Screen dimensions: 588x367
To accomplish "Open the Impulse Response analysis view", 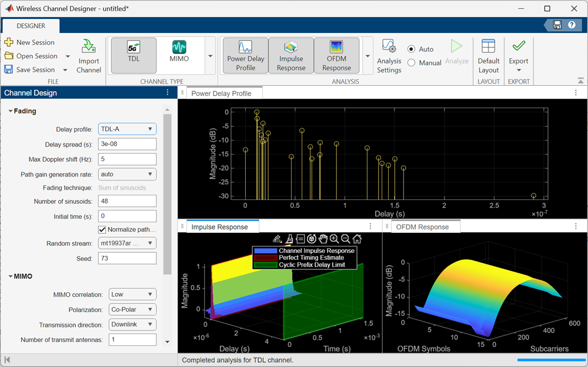I will point(290,55).
